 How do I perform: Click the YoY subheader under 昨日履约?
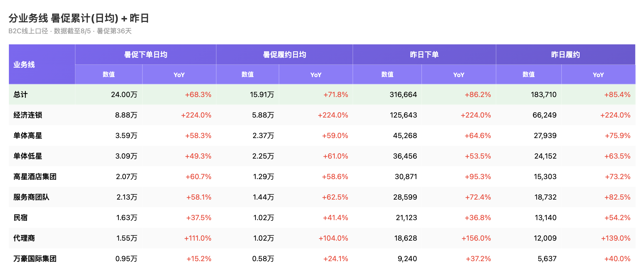598,75
